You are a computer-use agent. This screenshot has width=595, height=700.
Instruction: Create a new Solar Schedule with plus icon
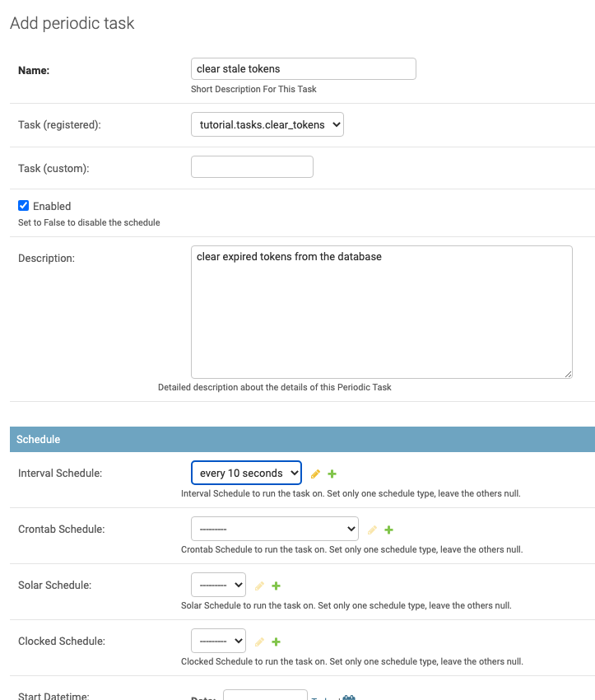click(277, 586)
